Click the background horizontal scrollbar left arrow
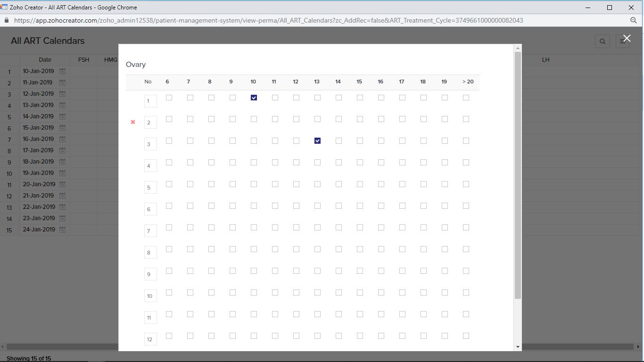644x362 pixels. click(x=3, y=346)
